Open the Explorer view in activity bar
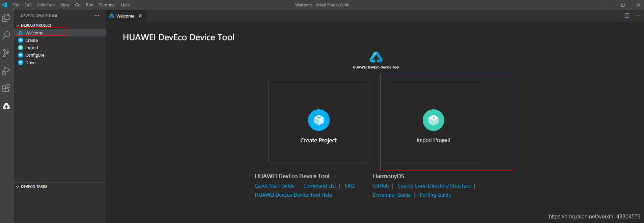Screen dimensions: 644x223 tap(6, 18)
